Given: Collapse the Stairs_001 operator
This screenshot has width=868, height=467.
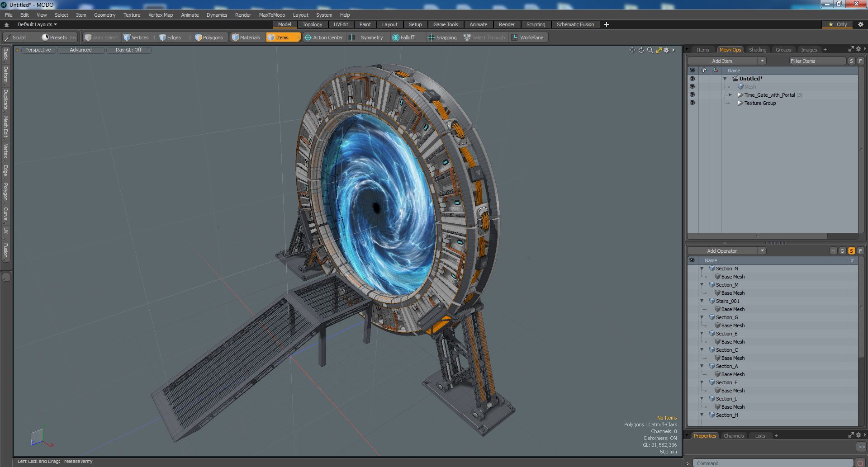Looking at the screenshot, I should 702,301.
